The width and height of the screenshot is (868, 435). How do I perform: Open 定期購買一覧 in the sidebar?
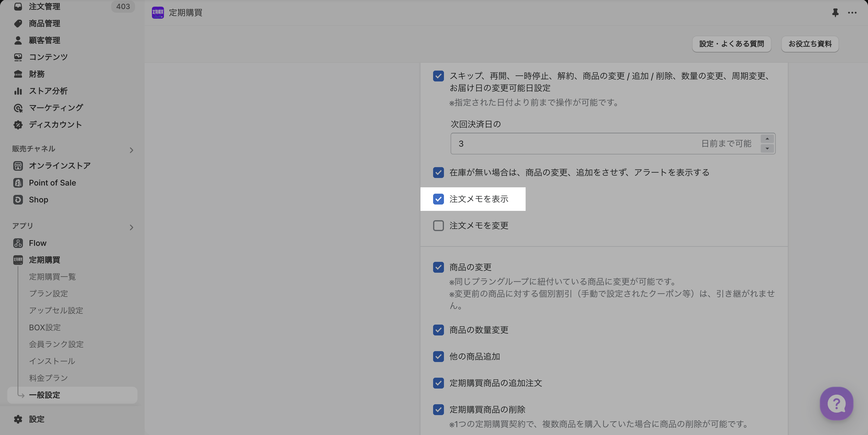coord(52,277)
